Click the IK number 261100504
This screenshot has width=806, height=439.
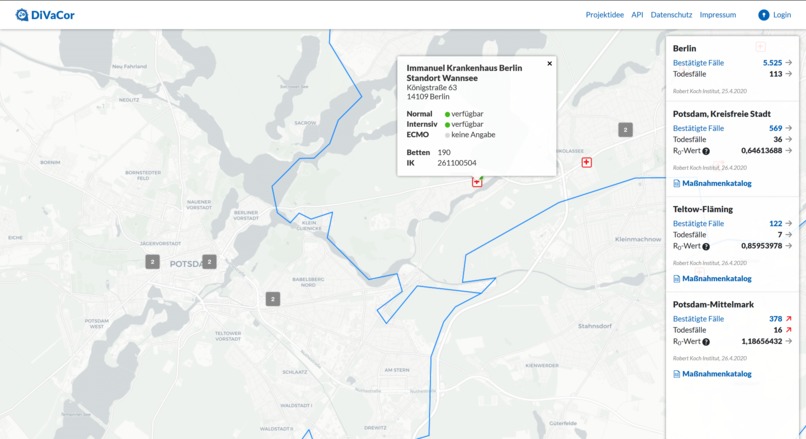[x=456, y=162]
